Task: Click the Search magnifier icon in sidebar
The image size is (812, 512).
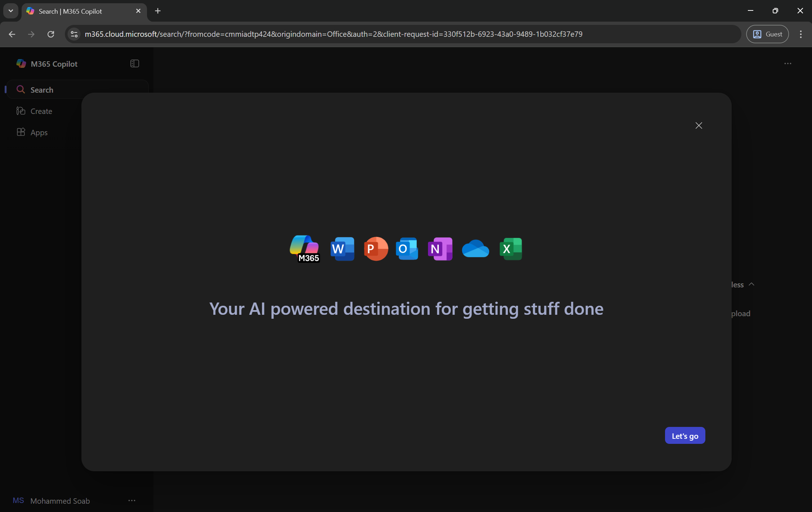Action: 21,89
